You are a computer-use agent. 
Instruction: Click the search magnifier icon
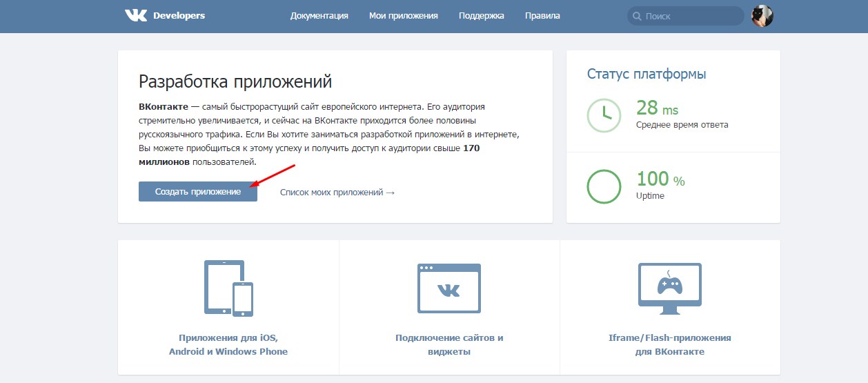[x=637, y=16]
